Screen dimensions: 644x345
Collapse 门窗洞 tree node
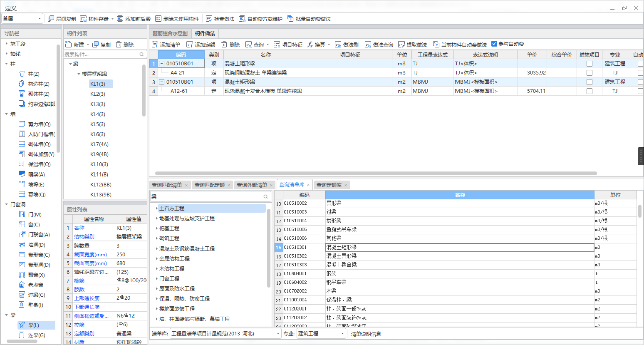[6, 204]
